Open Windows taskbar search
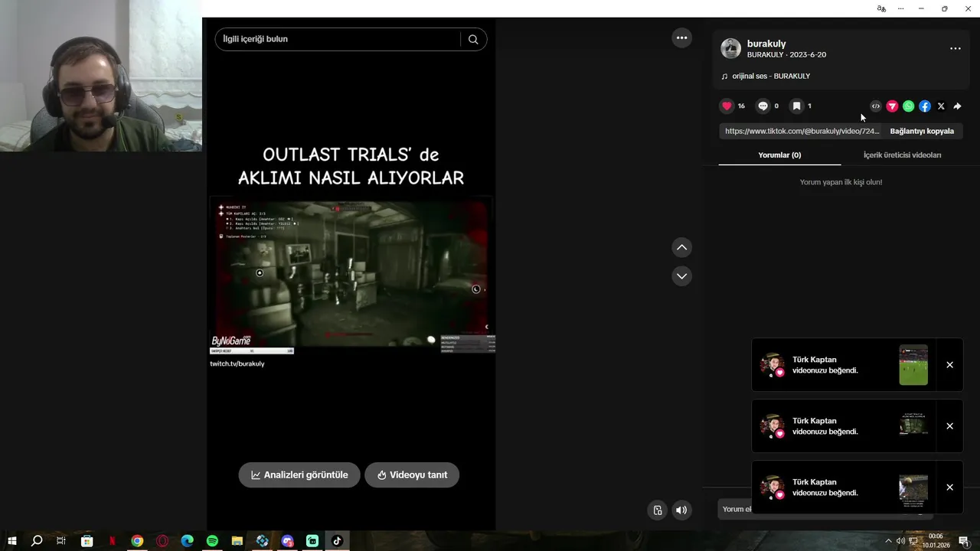This screenshot has height=551, width=980. [37, 541]
